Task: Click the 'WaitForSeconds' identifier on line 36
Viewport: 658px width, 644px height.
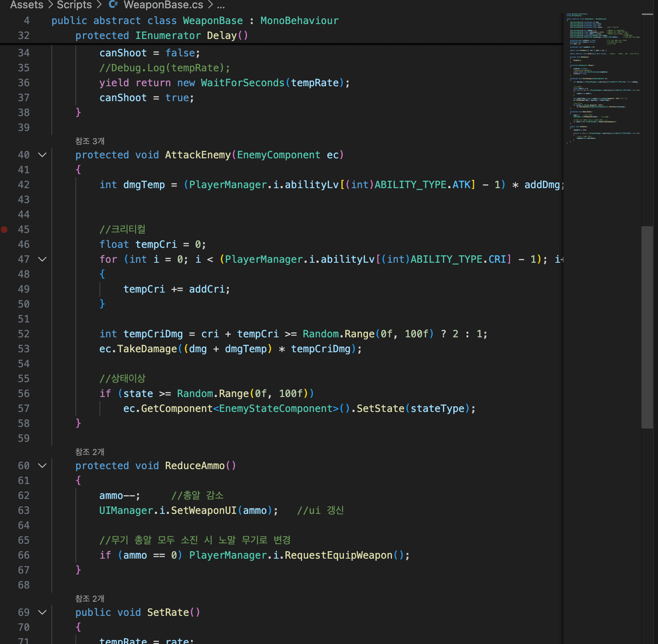Action: click(x=243, y=82)
